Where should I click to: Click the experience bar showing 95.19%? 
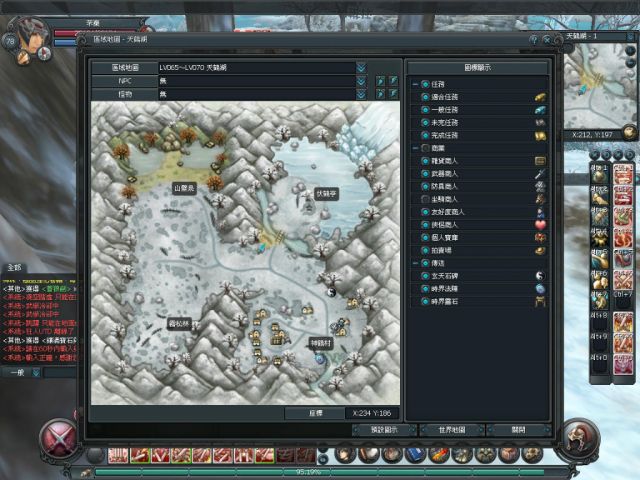tap(331, 472)
